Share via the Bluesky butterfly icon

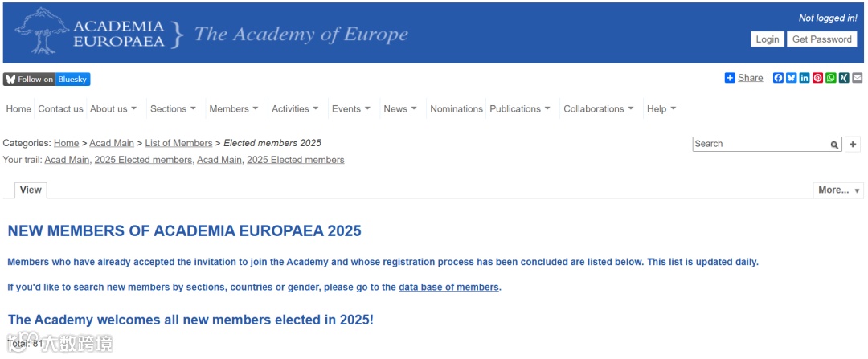791,78
